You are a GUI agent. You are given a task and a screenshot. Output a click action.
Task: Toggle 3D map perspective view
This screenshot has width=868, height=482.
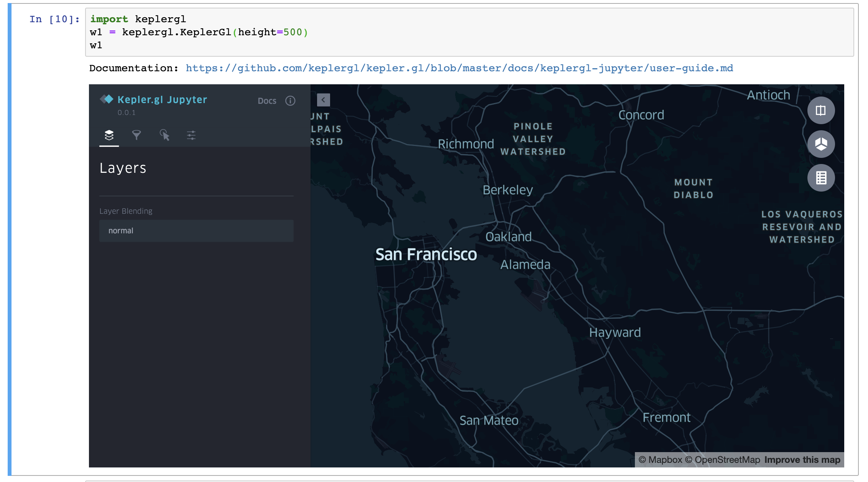click(x=820, y=144)
